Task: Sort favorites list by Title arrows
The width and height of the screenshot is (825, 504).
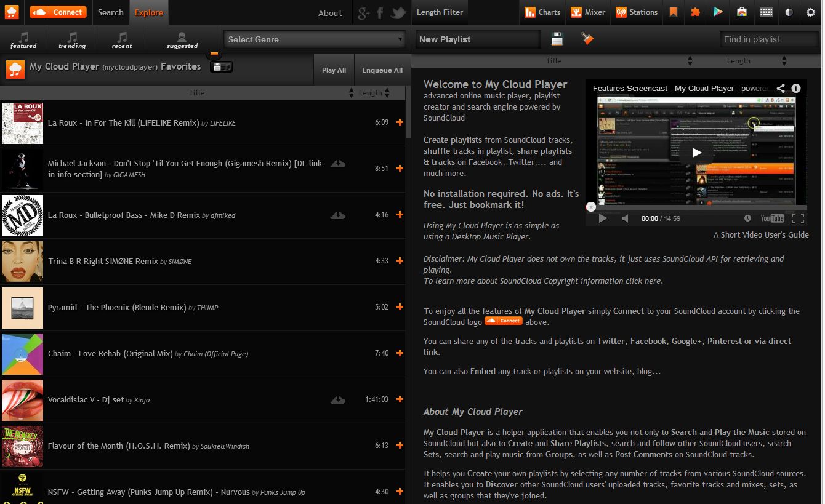Action: coord(353,93)
